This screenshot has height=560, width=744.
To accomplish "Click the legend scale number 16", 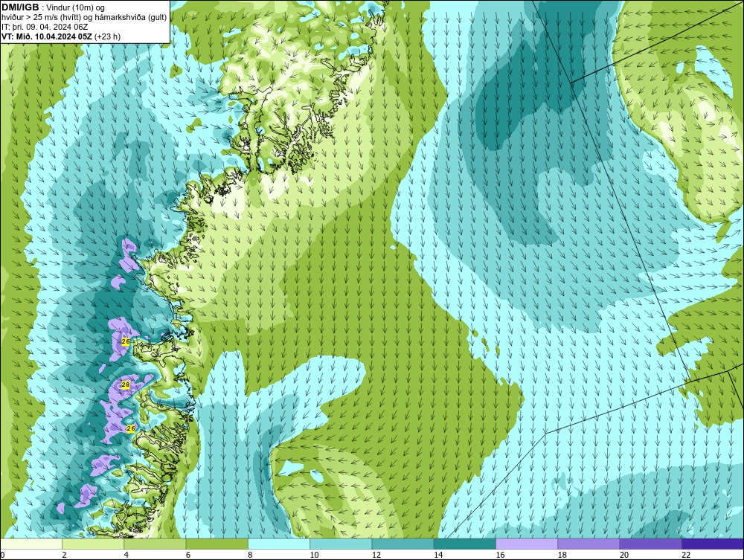I will click(x=500, y=556).
